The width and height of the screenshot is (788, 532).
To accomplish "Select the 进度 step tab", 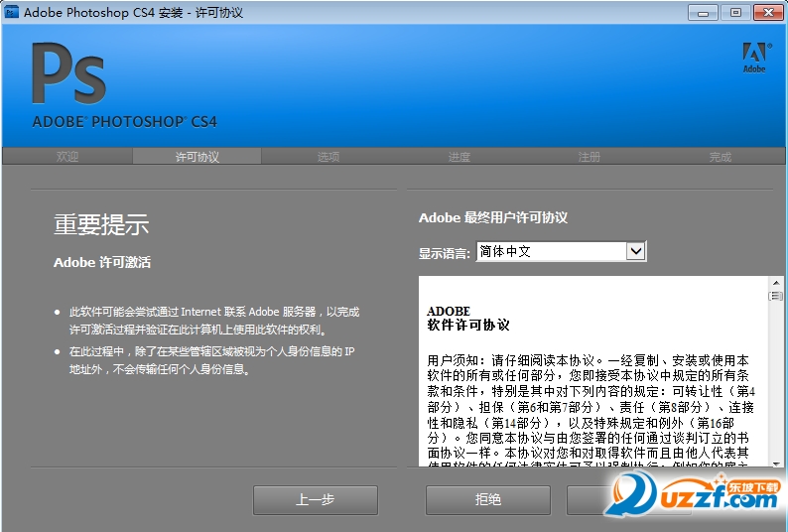I will coord(459,157).
